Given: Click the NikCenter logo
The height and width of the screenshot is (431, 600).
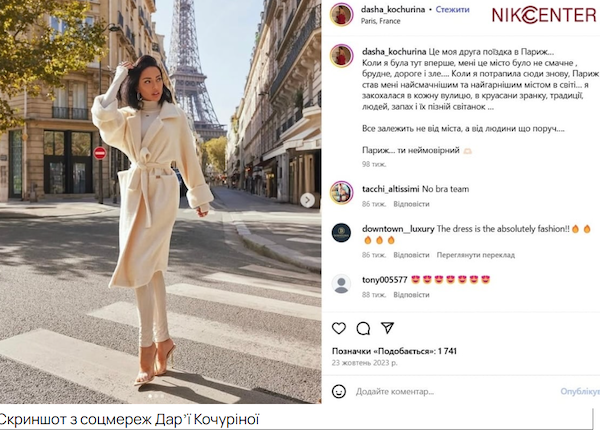Looking at the screenshot, I should [x=544, y=15].
